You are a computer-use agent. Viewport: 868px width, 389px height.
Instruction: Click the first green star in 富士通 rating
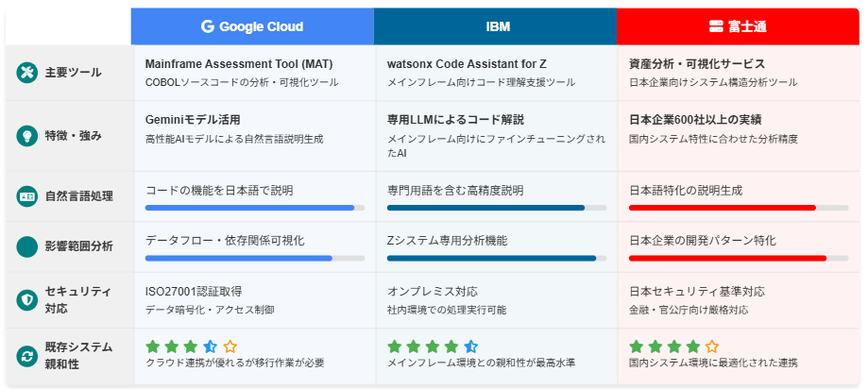point(636,347)
